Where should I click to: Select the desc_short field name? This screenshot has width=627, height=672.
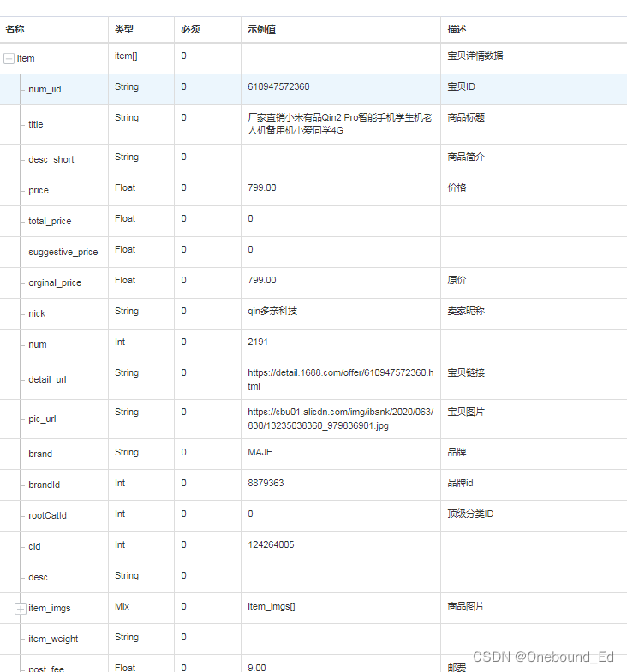coord(51,159)
